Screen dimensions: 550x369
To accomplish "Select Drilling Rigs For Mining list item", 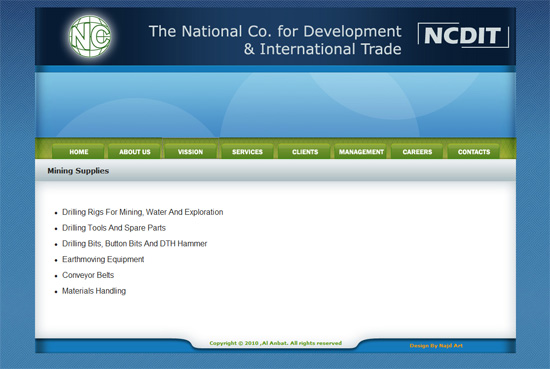I will pyautogui.click(x=142, y=212).
